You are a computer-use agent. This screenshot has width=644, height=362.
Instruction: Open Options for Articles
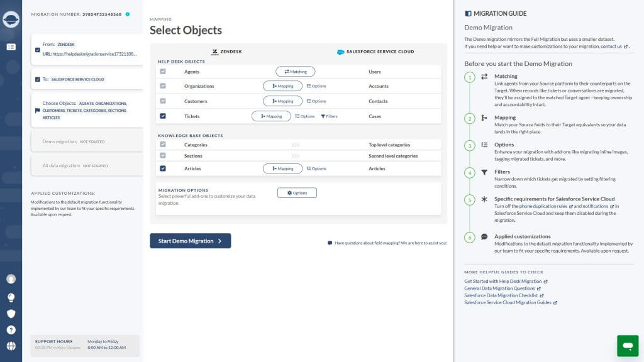(x=316, y=168)
